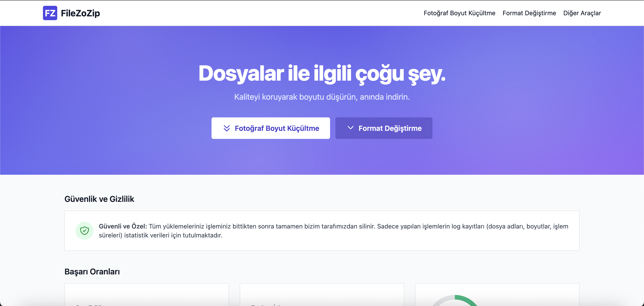Click the Güvenli ve Özel information card
This screenshot has width=644, height=306.
pos(322,230)
